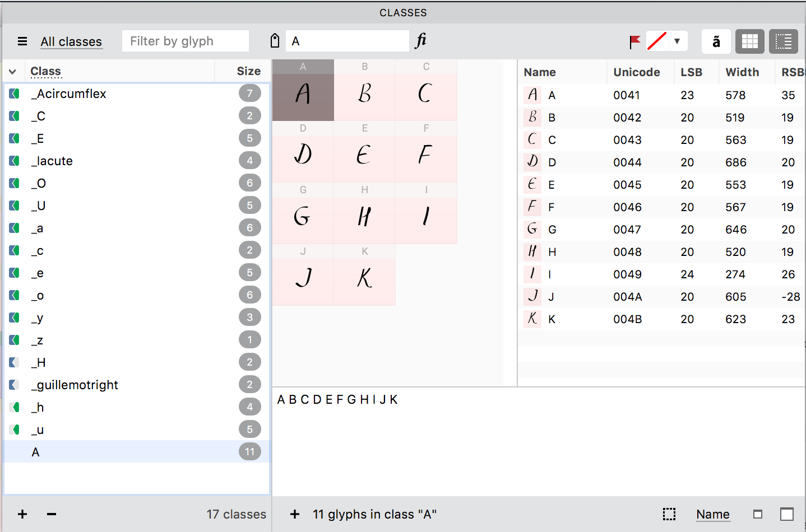Click the All classes link
The image size is (806, 532).
pyautogui.click(x=71, y=41)
